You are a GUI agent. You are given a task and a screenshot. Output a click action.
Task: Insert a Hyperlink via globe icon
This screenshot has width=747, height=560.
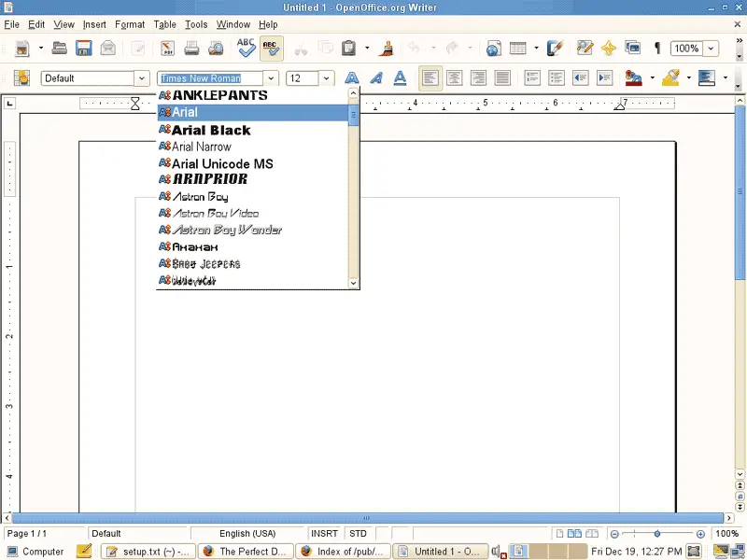click(494, 49)
